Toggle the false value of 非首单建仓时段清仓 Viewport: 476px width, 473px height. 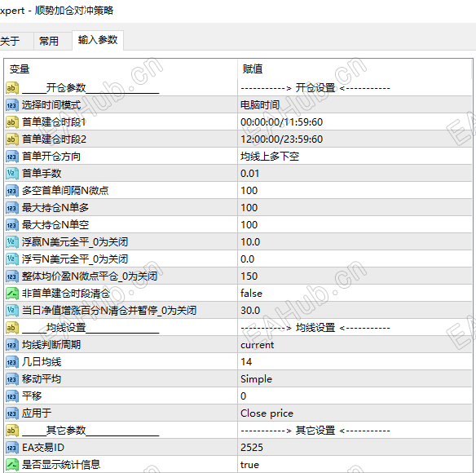355,294
